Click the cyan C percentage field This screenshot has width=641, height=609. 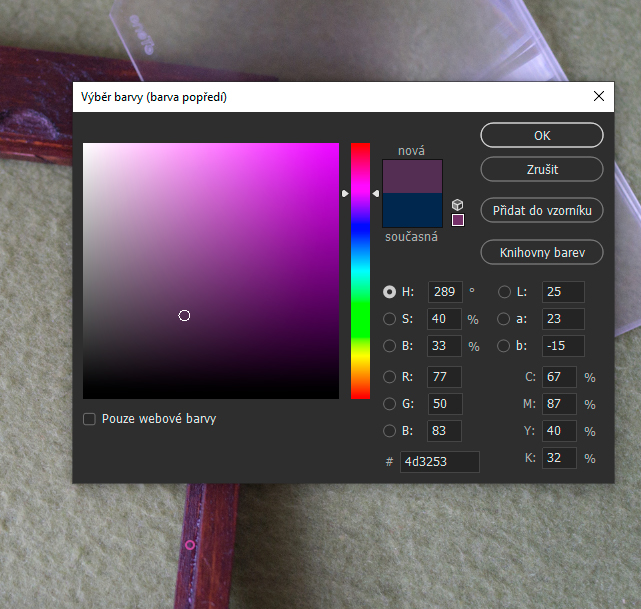(x=559, y=378)
